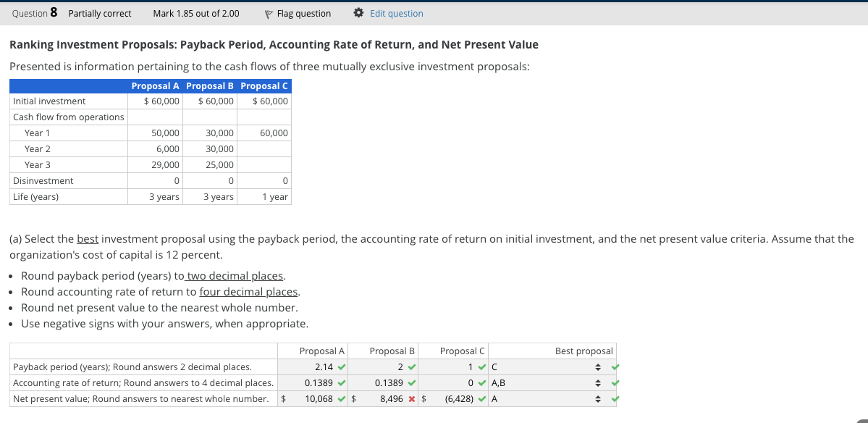Click the green checkmark next to 2.14
This screenshot has width=868, height=423.
(341, 367)
